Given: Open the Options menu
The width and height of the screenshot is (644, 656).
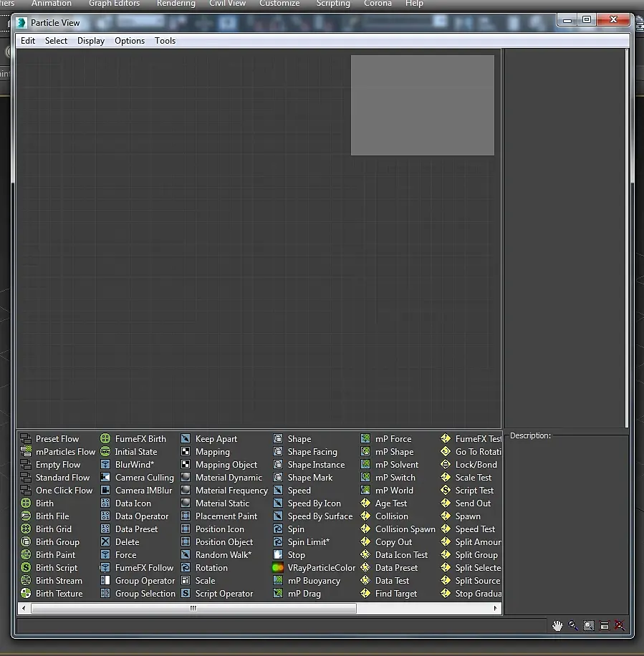Looking at the screenshot, I should [130, 41].
